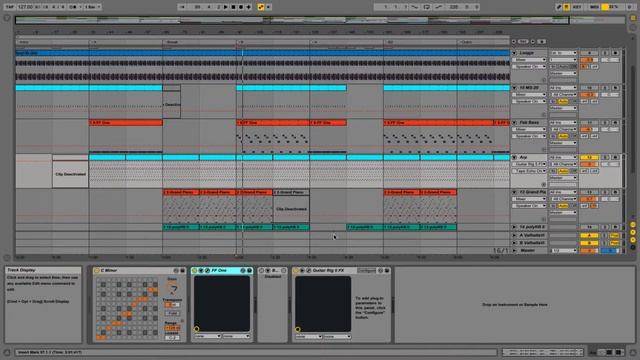Screen dimensions: 640x360
Task: Fold the Arp track
Action: 514,157
